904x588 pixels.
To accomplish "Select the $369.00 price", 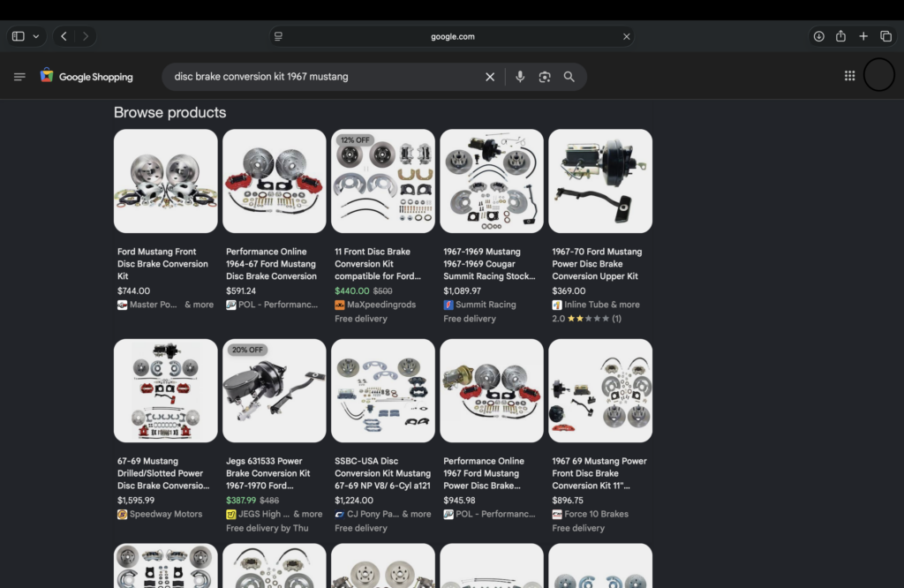I will pyautogui.click(x=569, y=291).
